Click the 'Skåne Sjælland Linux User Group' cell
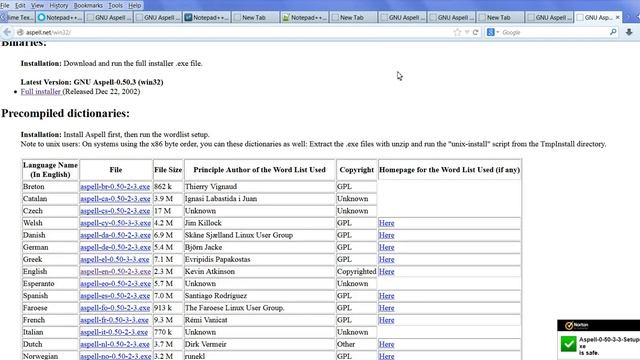 260,235
